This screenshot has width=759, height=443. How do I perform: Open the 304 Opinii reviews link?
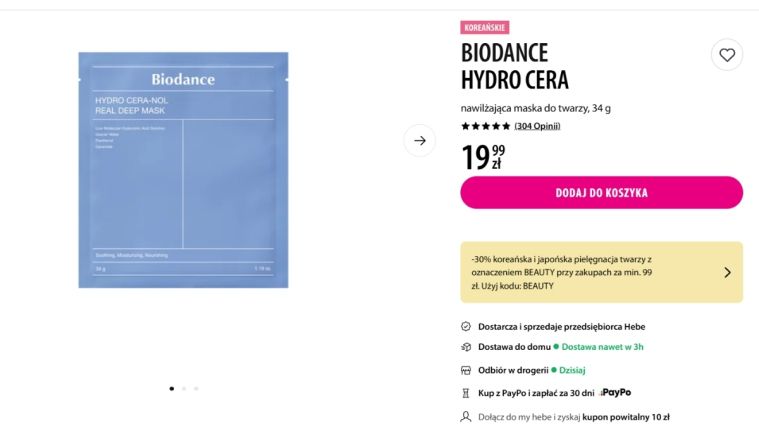click(537, 126)
